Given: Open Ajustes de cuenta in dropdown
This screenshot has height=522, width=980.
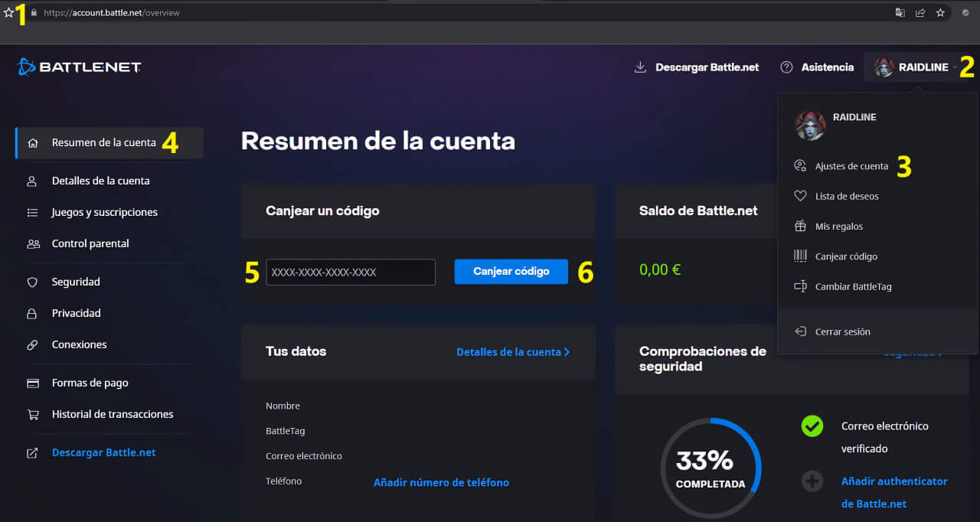Looking at the screenshot, I should [x=851, y=166].
